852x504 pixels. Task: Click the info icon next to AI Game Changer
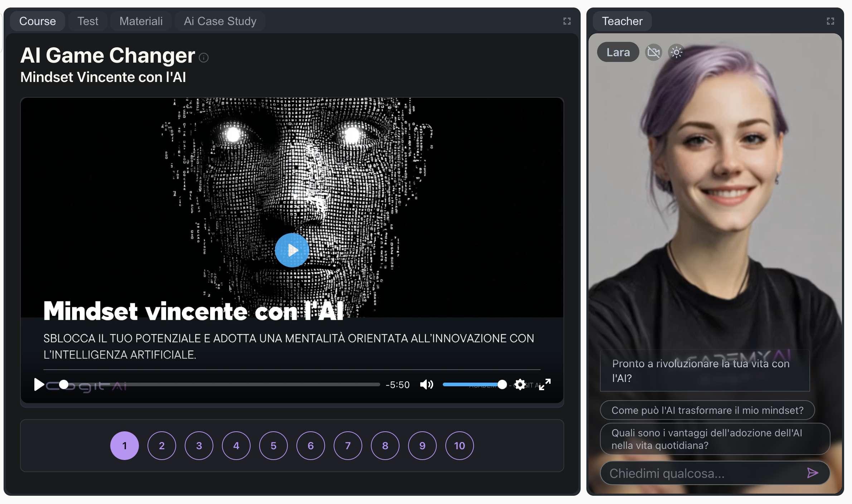[204, 58]
